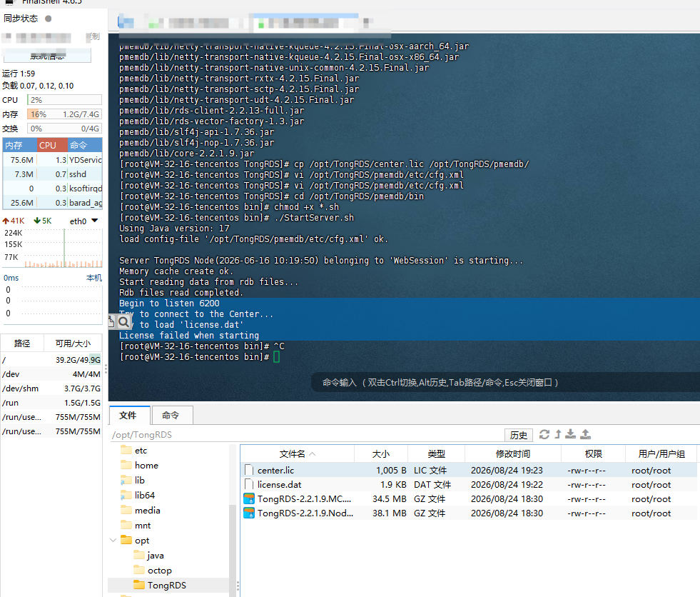Click the 大小 column header

[x=381, y=454]
